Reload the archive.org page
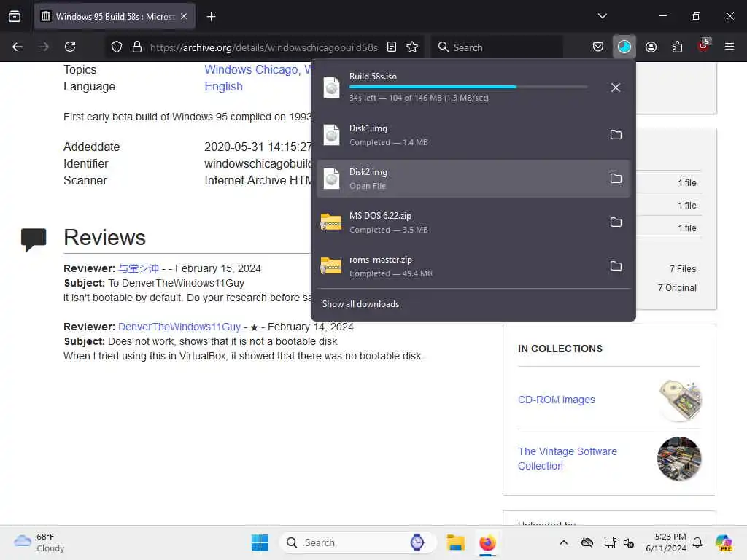The image size is (747, 560). (x=70, y=47)
